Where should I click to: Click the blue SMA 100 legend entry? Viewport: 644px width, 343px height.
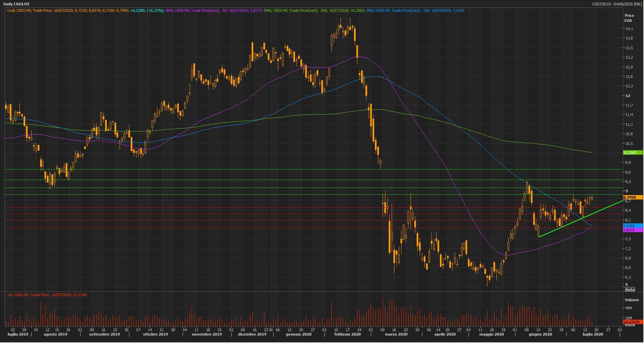coord(415,10)
